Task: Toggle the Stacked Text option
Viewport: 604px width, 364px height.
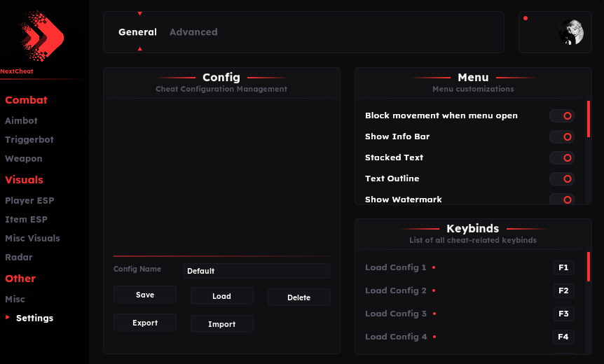Action: point(562,157)
